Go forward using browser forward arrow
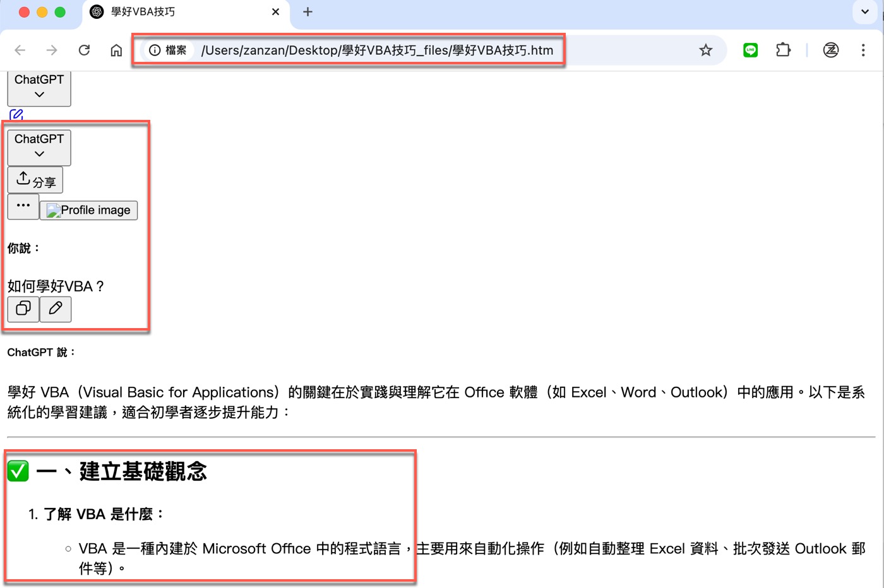This screenshot has width=884, height=588. [52, 50]
